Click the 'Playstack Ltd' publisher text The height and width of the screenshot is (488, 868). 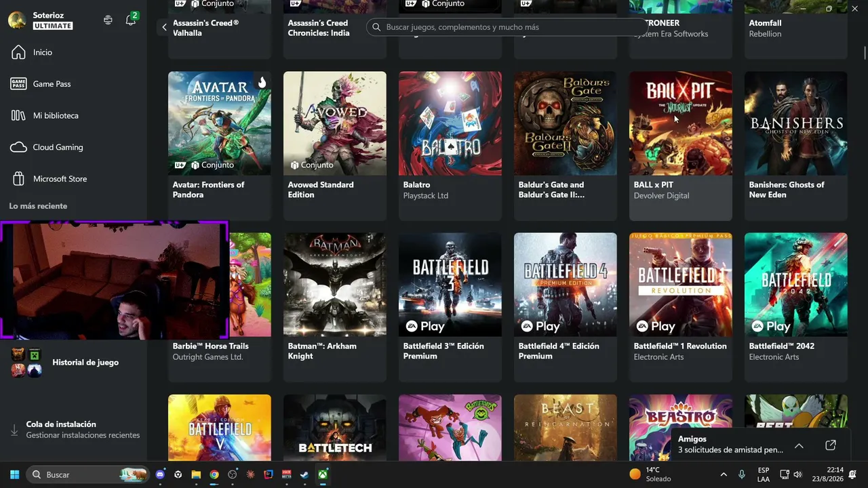pyautogui.click(x=426, y=196)
